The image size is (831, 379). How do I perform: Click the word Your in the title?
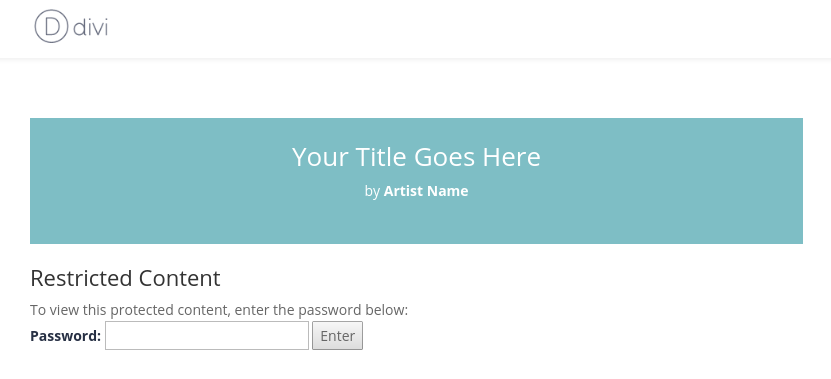click(x=320, y=157)
